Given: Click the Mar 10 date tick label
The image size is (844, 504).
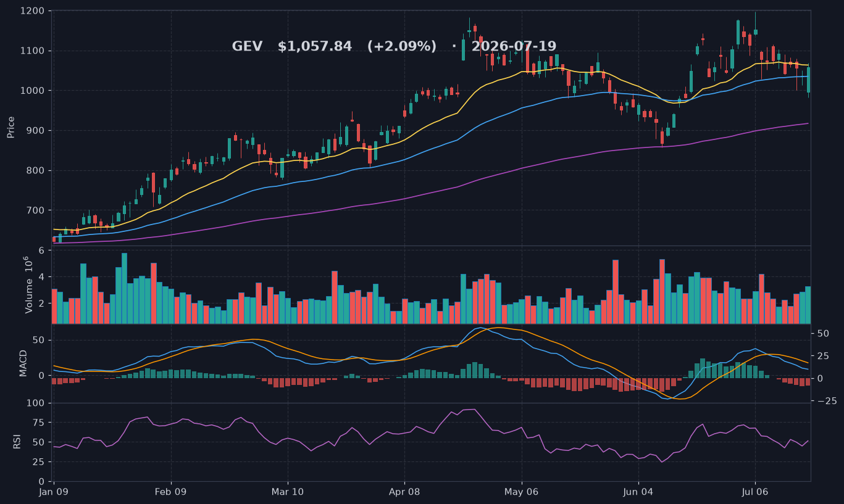Looking at the screenshot, I should 288,492.
